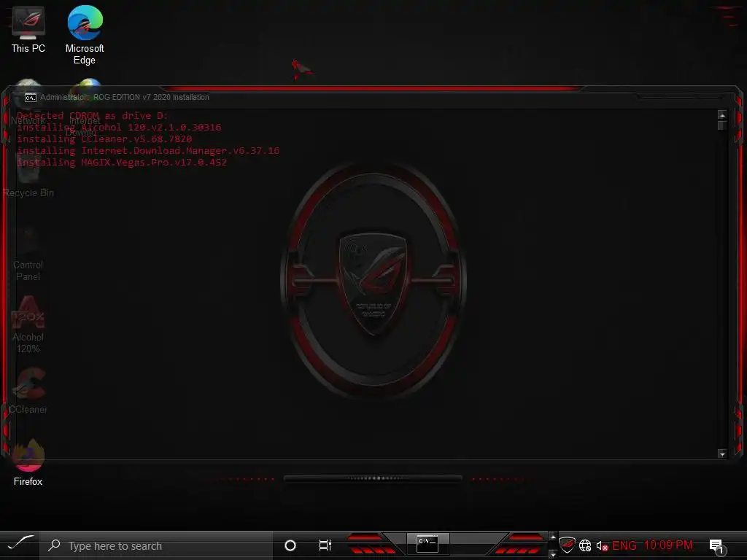747x560 pixels.
Task: Select the command prompt taskbar button
Action: 427,545
